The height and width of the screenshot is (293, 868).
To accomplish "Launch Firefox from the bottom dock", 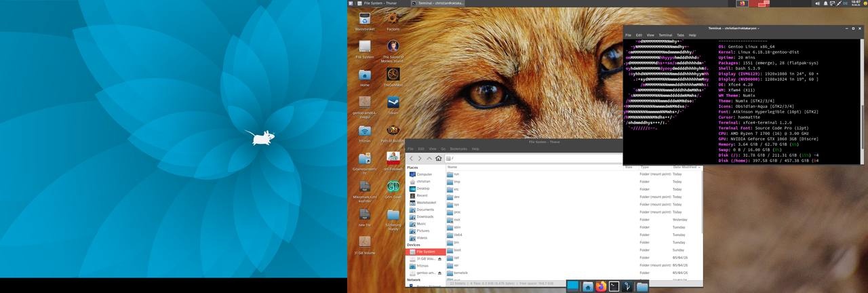I will pos(601,286).
